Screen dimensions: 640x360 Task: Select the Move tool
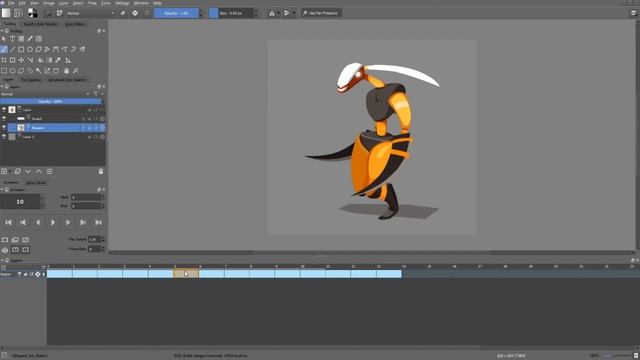click(21, 60)
